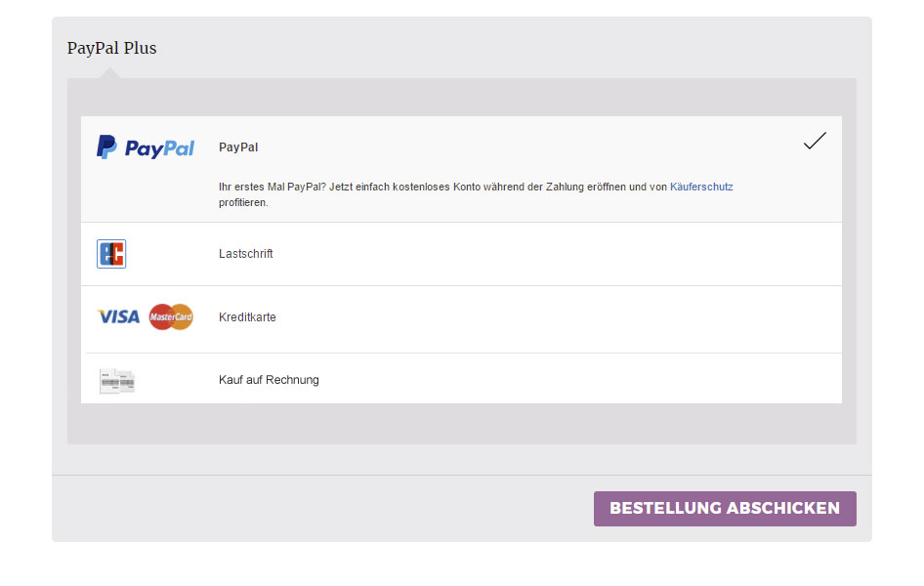Choose Lastschrift as payment method
The height and width of the screenshot is (586, 924).
click(x=246, y=254)
